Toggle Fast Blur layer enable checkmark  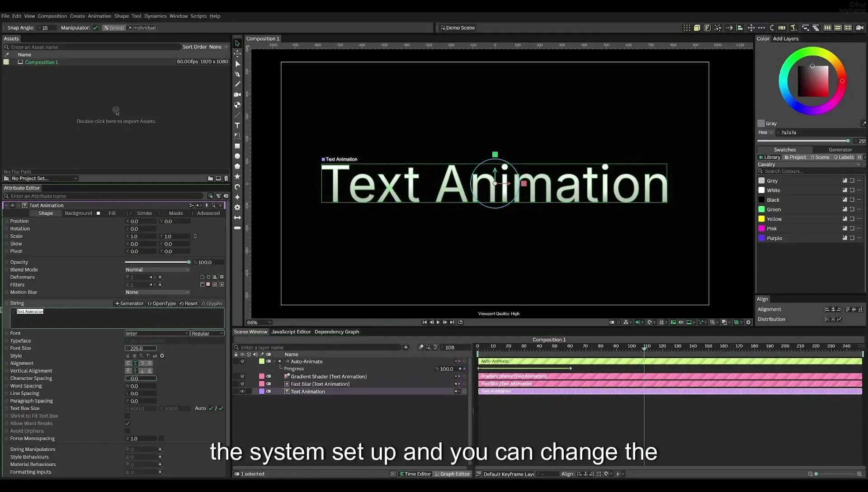(242, 384)
